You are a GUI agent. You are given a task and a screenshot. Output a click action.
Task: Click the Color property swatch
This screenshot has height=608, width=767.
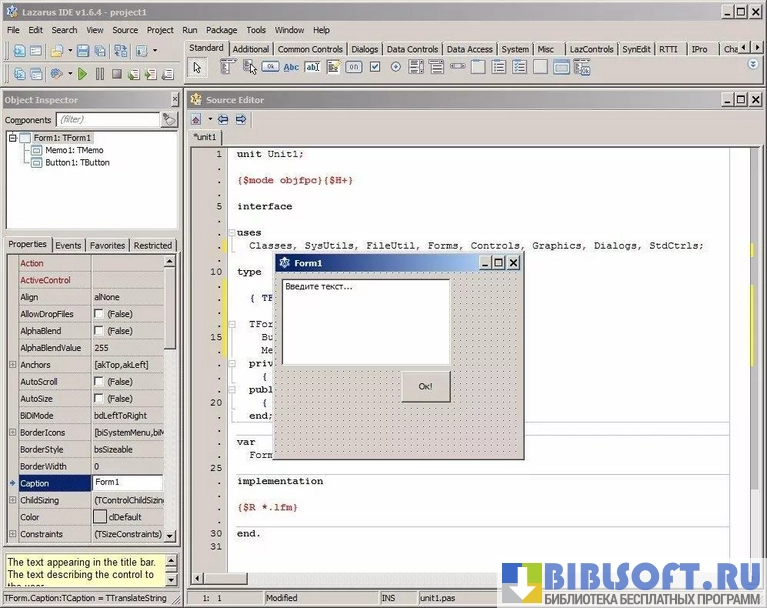click(100, 517)
